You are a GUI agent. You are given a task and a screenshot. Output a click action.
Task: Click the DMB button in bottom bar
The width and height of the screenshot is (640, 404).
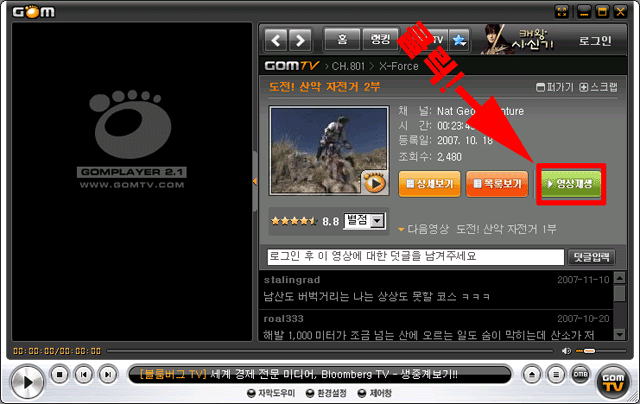(x=580, y=374)
